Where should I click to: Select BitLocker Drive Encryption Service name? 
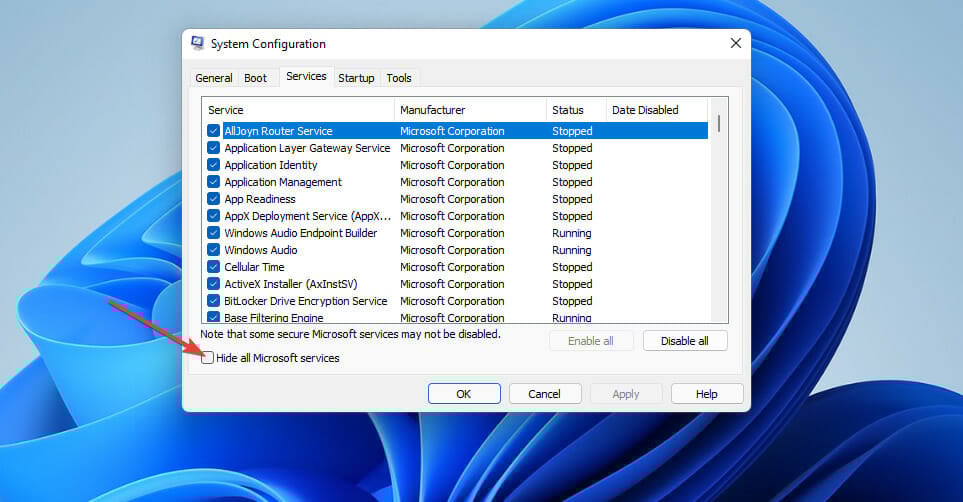tap(306, 301)
